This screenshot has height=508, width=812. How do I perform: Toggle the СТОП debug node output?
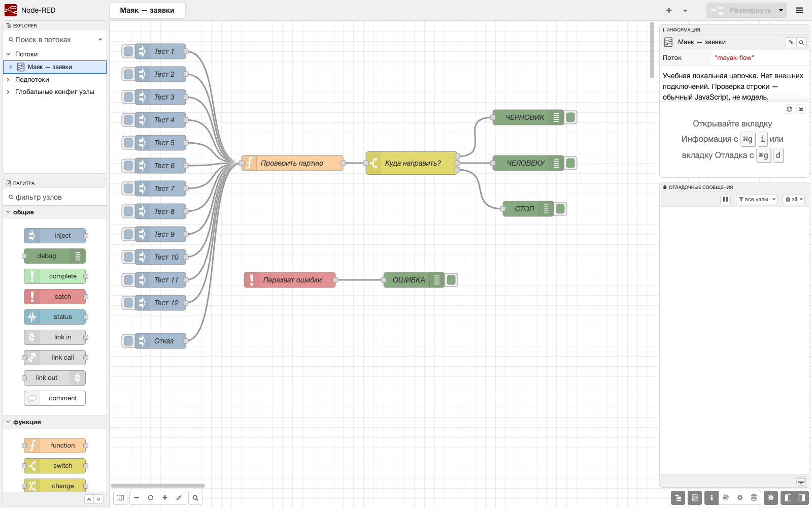click(x=560, y=209)
